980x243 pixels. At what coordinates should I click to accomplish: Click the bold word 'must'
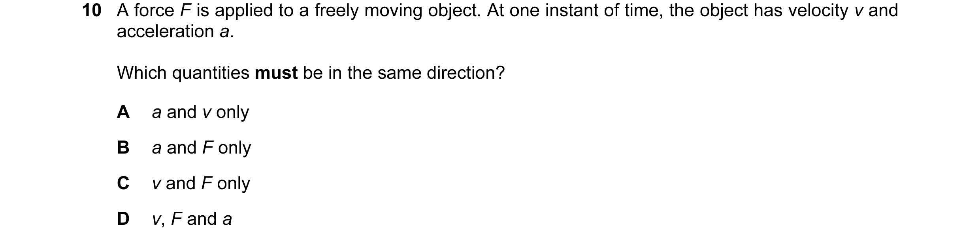point(276,73)
